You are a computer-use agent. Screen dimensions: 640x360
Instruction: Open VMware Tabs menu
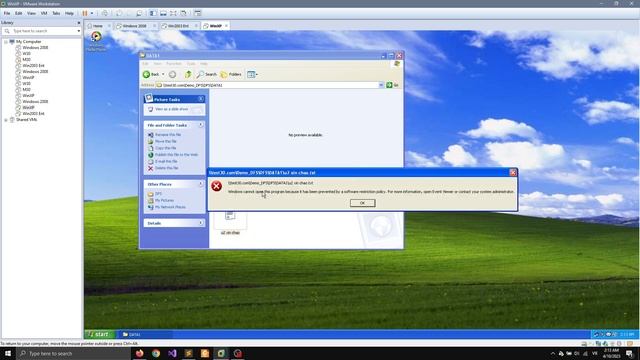click(x=56, y=13)
